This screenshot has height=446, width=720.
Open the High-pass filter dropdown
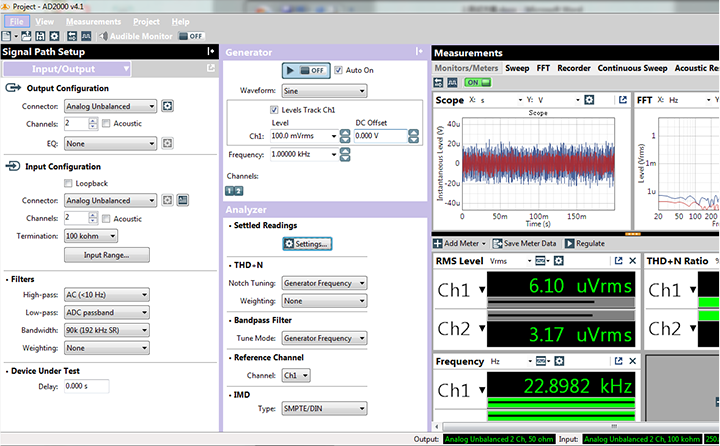pos(107,294)
